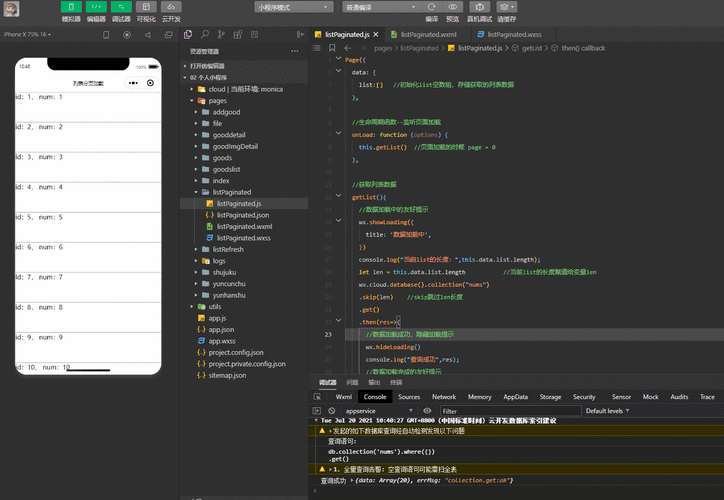Image resolution: width=724 pixels, height=500 pixels.
Task: Click the preview eye icon in toolbar
Action: tap(453, 7)
